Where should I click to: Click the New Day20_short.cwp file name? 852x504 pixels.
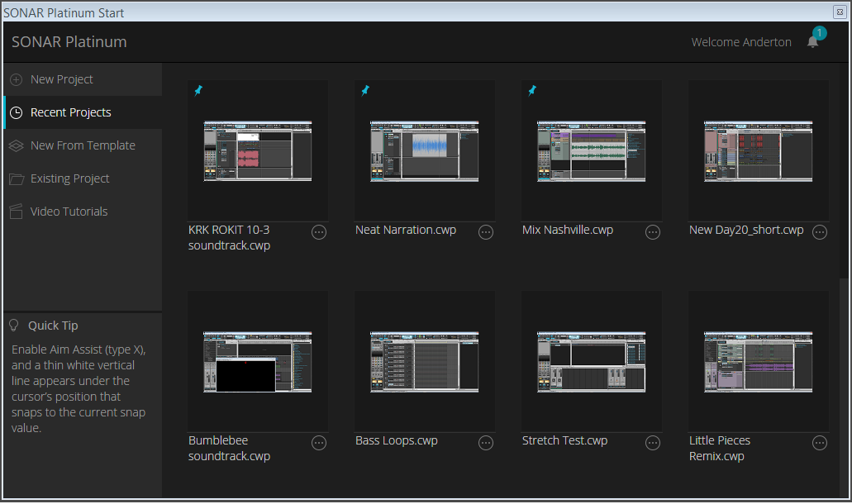tap(746, 231)
